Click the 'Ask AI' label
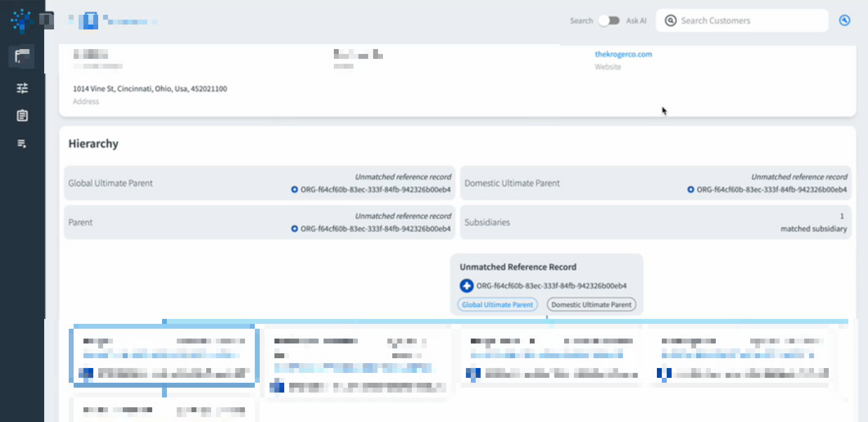Screen dimensions: 868x422 636,21
